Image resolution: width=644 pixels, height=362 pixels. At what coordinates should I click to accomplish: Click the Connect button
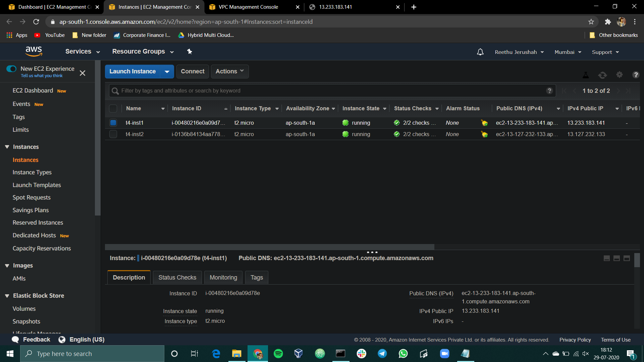192,71
